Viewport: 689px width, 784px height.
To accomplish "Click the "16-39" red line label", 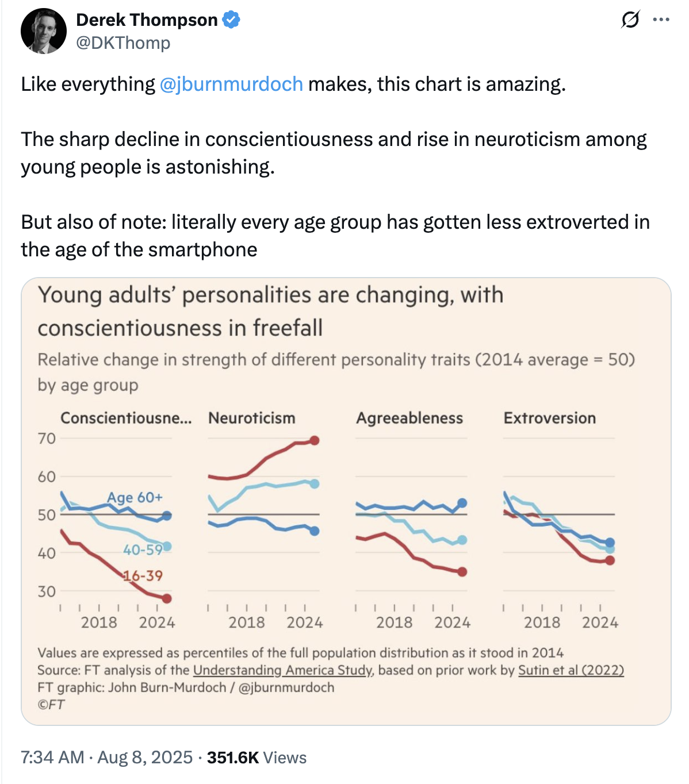I will (144, 575).
